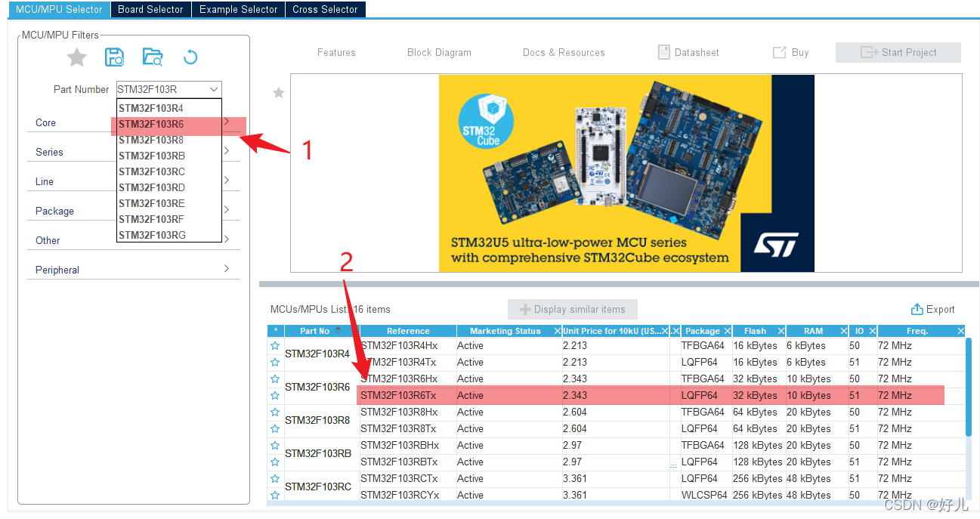This screenshot has width=980, height=519.
Task: Star the STM32F103R4Hx row as favorite
Action: 275,346
